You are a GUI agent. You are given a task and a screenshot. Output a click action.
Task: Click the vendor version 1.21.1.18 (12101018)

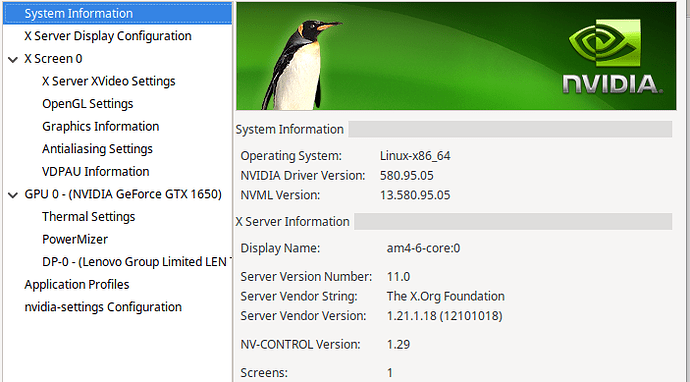pyautogui.click(x=444, y=316)
